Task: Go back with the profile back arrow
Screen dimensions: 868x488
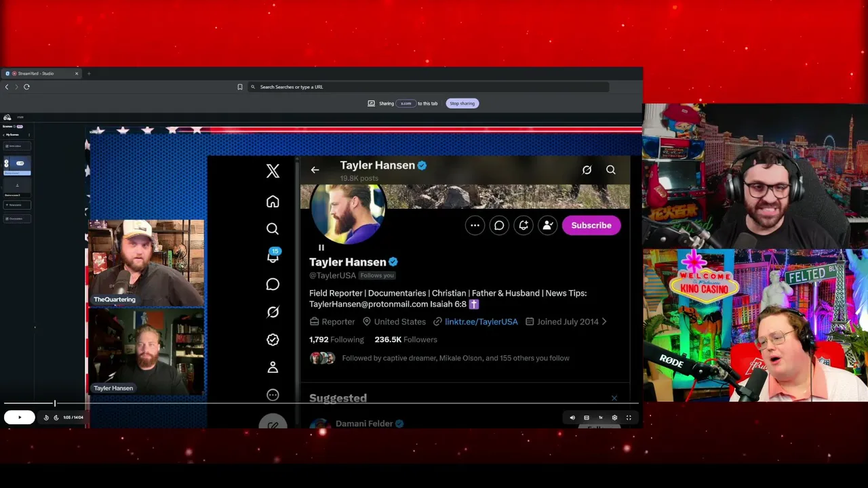Action: [x=315, y=169]
